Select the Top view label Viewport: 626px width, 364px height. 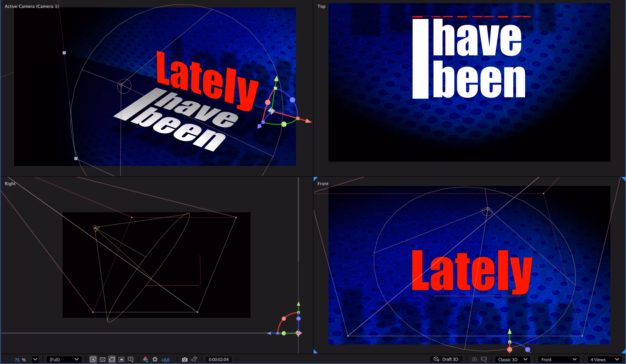point(321,6)
